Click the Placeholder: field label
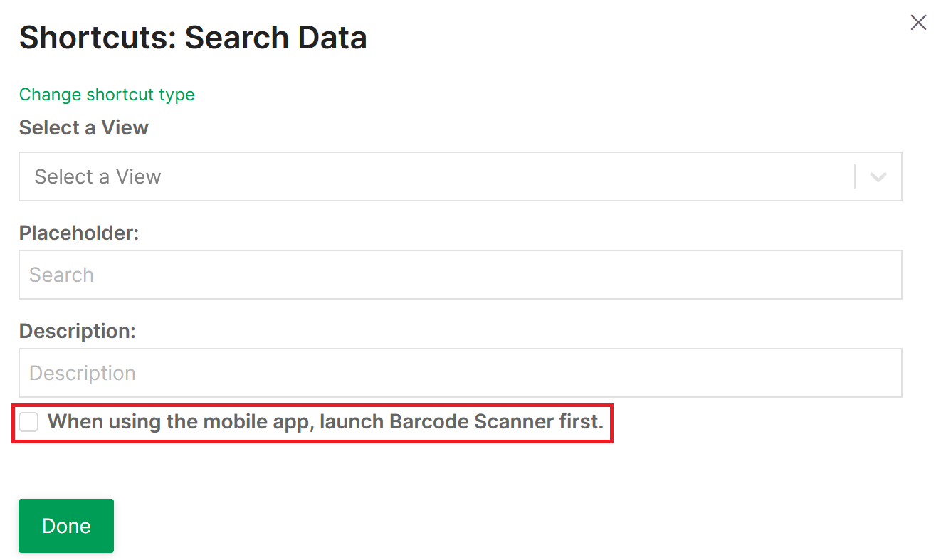This screenshot has height=560, width=936. click(79, 233)
